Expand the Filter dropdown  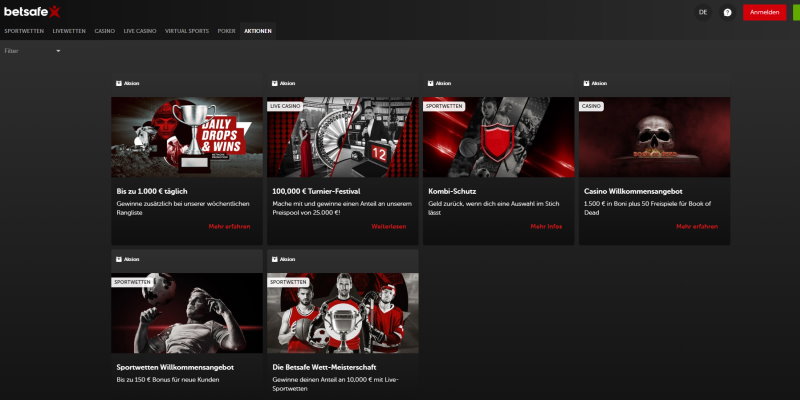[33, 51]
